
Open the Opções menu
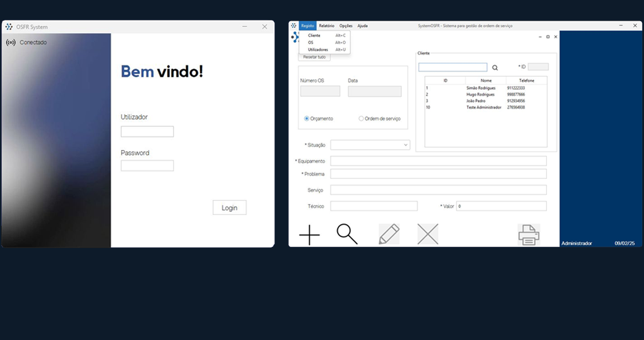(346, 26)
